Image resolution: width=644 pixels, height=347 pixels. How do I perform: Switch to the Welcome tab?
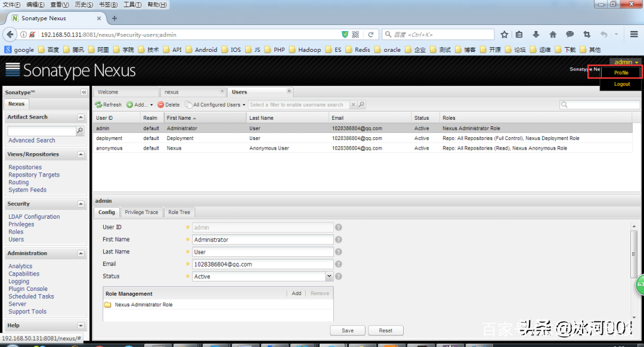coord(126,92)
